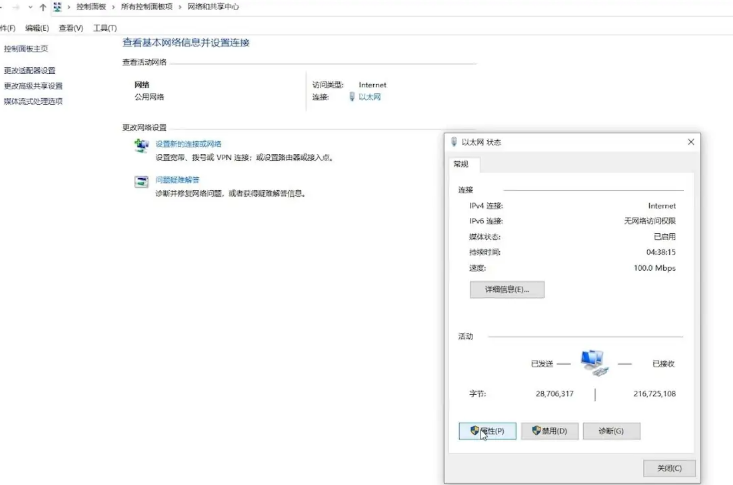Viewport: 733px width, 485px height.
Task: Expand the chevron before 控制面板 breadcrumb
Action: (70, 6)
